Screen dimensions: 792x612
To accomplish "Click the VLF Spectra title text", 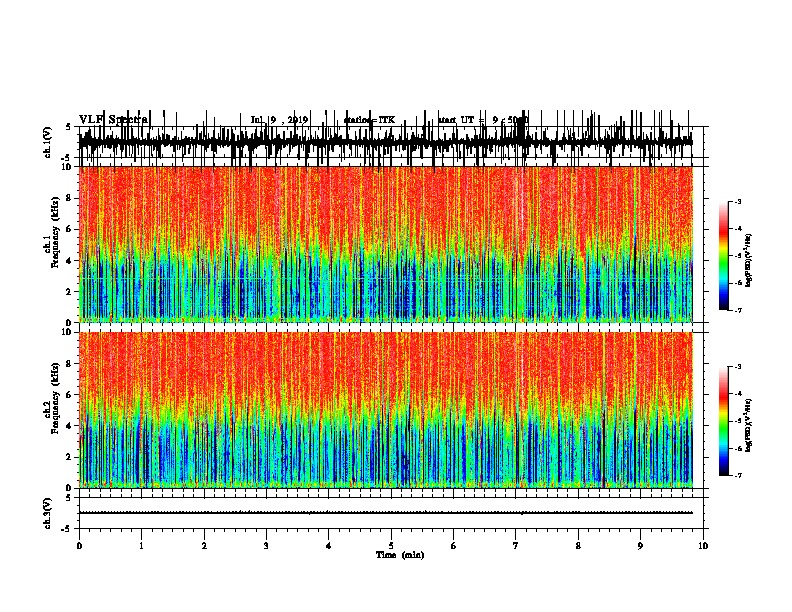I will click(x=114, y=120).
